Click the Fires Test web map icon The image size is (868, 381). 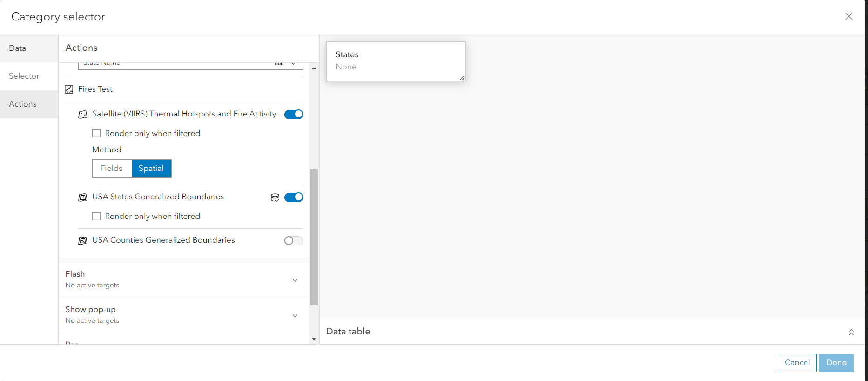tap(69, 89)
